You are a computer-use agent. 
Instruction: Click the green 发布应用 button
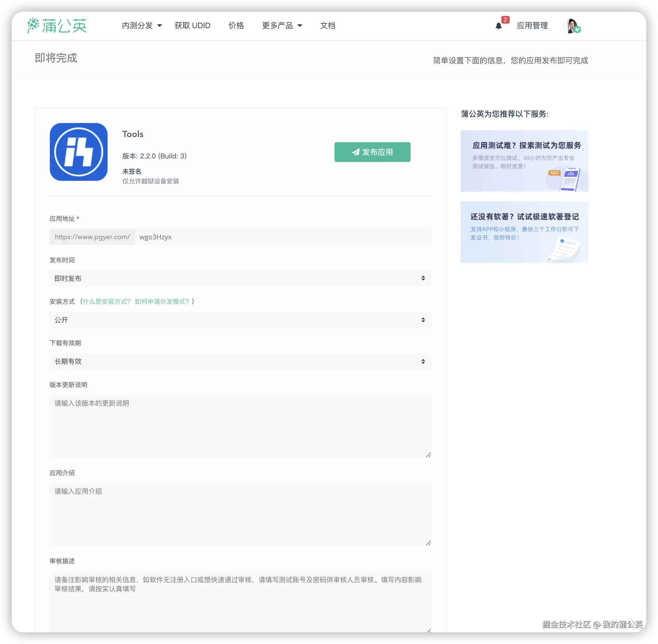click(372, 152)
